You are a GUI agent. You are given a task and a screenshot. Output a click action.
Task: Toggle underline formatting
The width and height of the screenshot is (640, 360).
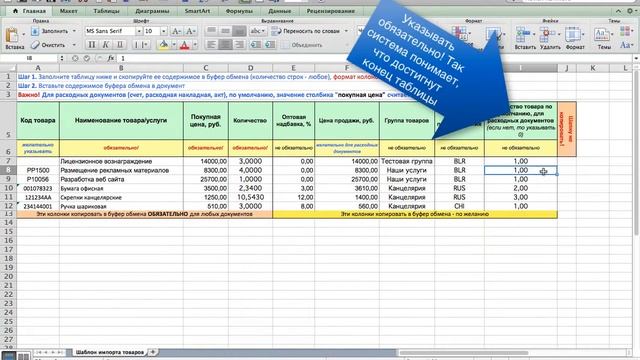120,45
